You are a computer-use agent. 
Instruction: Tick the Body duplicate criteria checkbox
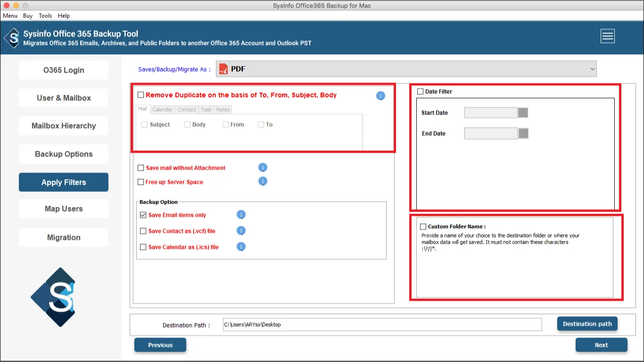[x=187, y=124]
